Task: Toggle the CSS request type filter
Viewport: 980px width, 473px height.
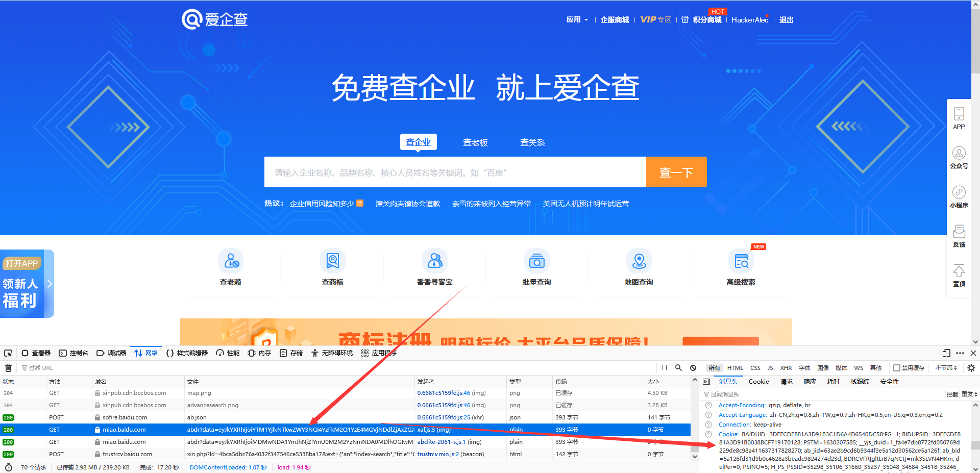Action: (x=755, y=368)
